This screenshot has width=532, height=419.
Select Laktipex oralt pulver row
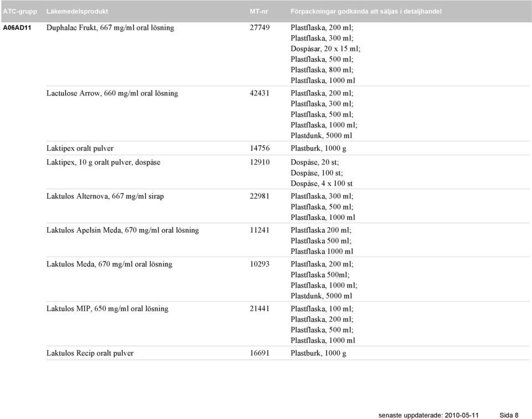(80, 149)
